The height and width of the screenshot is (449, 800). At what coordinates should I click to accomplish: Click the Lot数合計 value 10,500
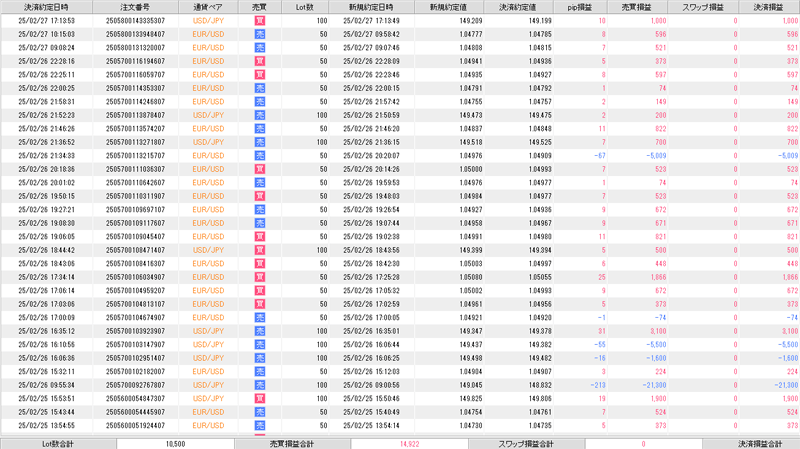176,444
